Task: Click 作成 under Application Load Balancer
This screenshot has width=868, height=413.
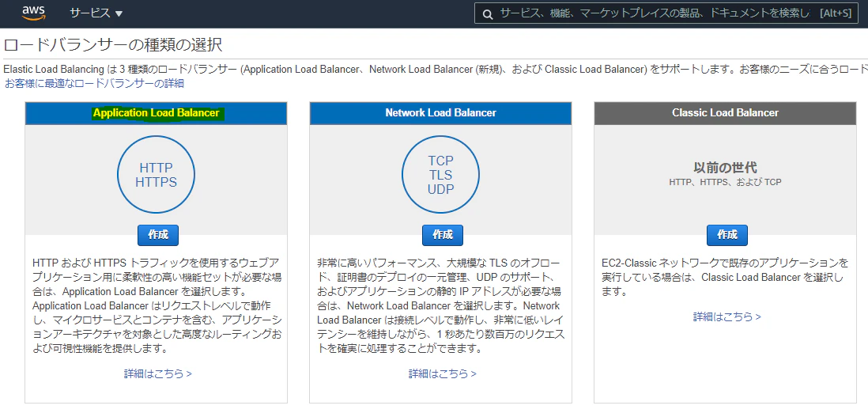Action: pyautogui.click(x=158, y=234)
